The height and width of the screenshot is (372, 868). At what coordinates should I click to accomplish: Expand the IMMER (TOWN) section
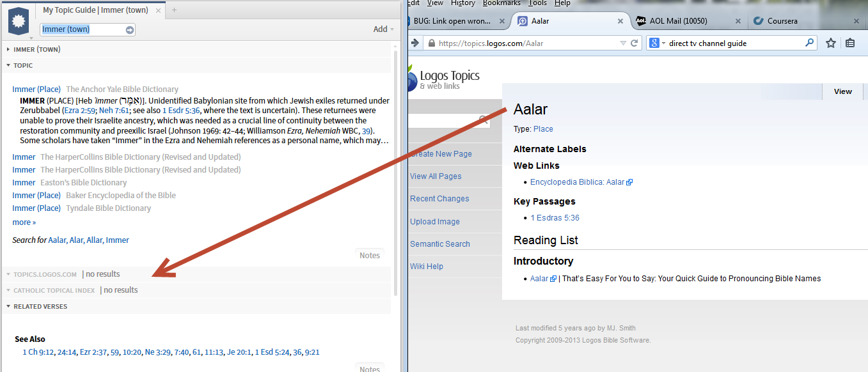click(x=7, y=49)
